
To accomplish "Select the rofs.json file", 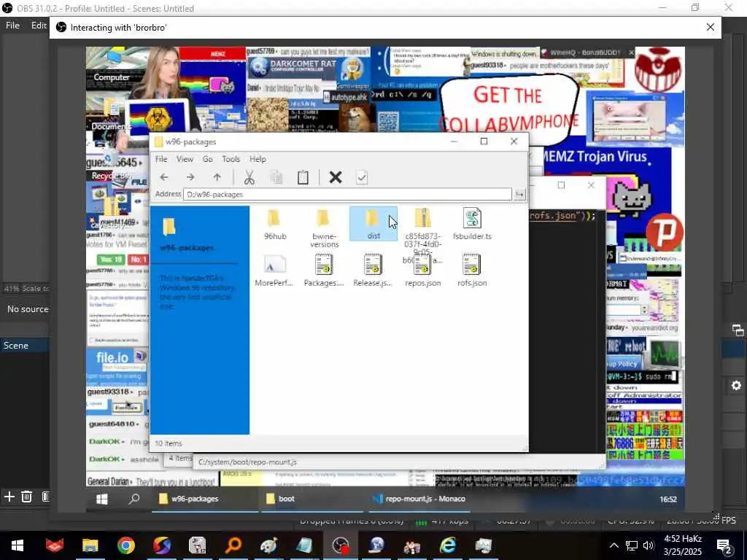I will pos(472,271).
